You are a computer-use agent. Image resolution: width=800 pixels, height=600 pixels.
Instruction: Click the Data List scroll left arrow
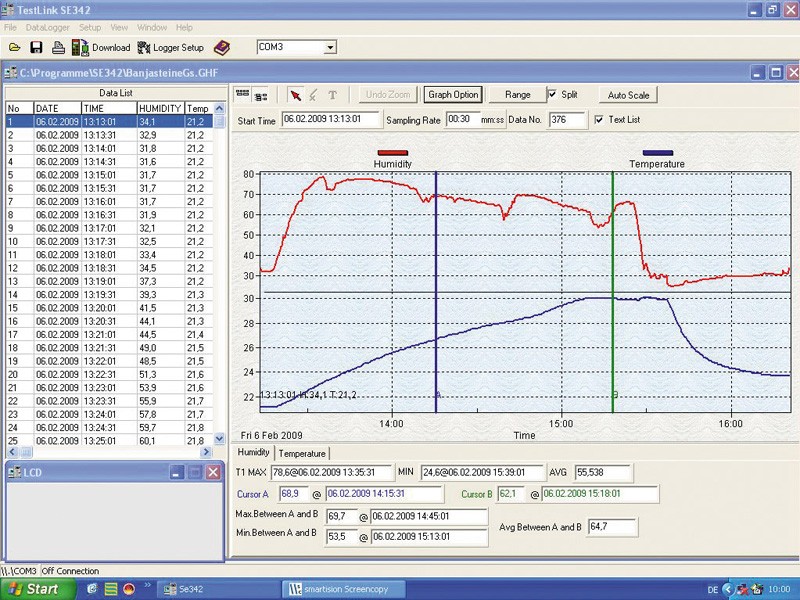coord(13,452)
